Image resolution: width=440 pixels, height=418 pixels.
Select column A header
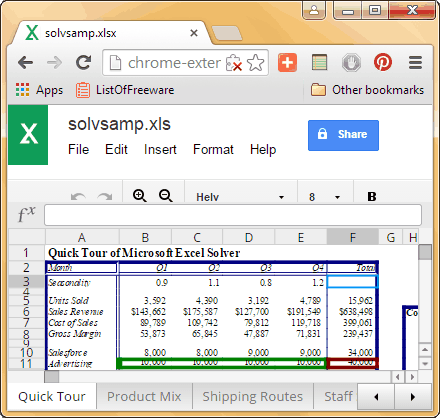click(x=82, y=237)
